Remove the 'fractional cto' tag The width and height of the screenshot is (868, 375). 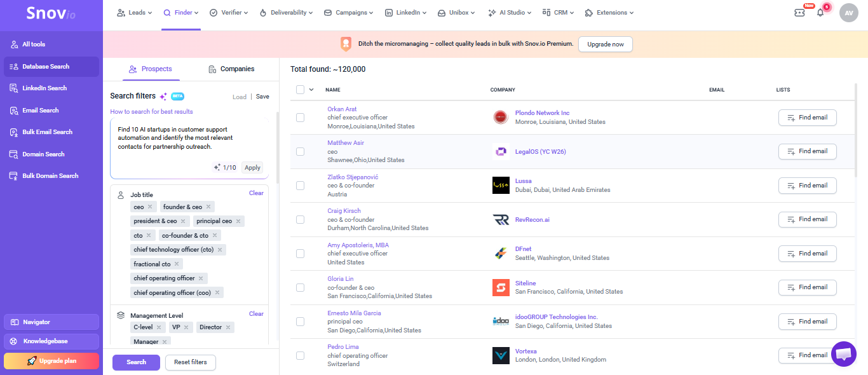[177, 264]
